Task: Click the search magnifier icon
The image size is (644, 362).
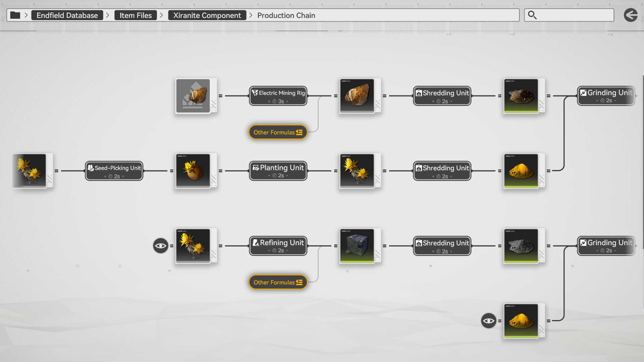Action: point(532,15)
